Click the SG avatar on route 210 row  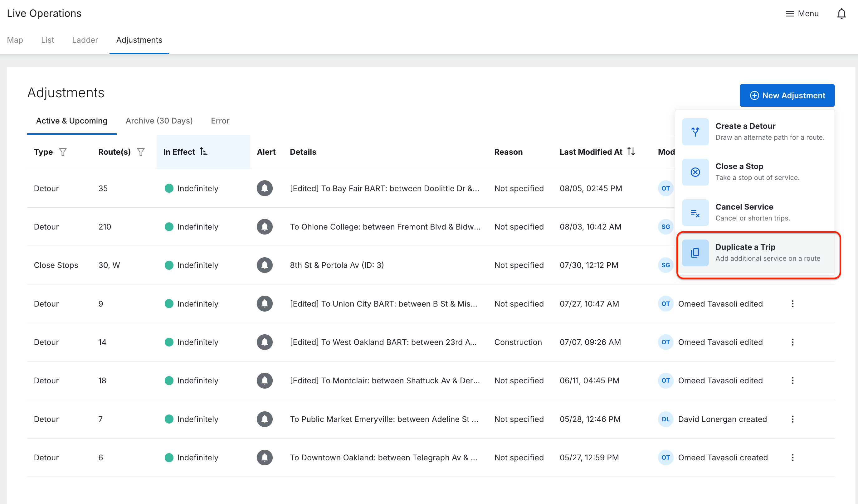click(x=665, y=227)
